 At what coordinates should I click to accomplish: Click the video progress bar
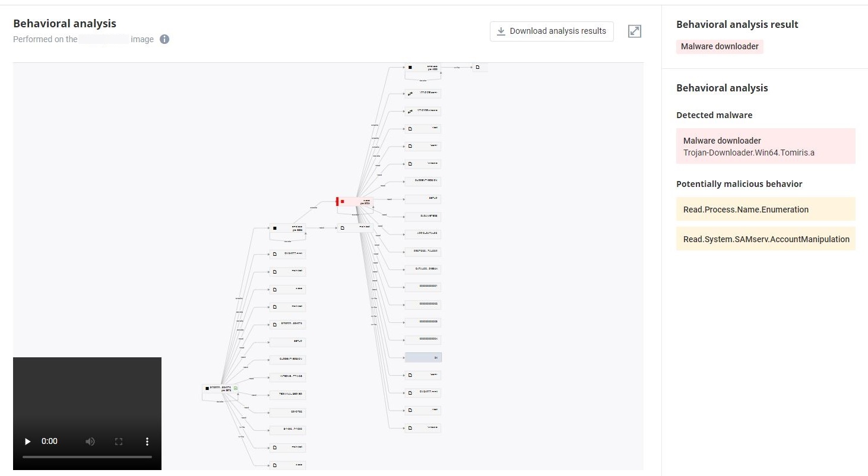tap(87, 457)
